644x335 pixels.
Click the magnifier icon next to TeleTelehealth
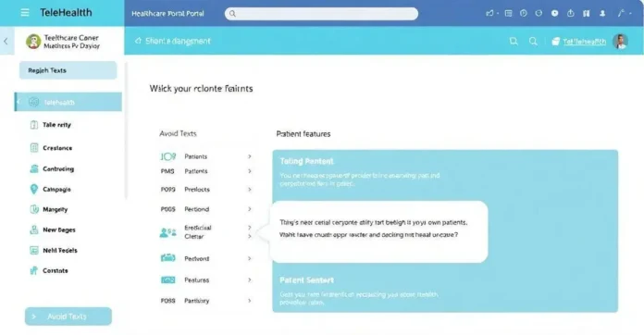[x=533, y=41]
